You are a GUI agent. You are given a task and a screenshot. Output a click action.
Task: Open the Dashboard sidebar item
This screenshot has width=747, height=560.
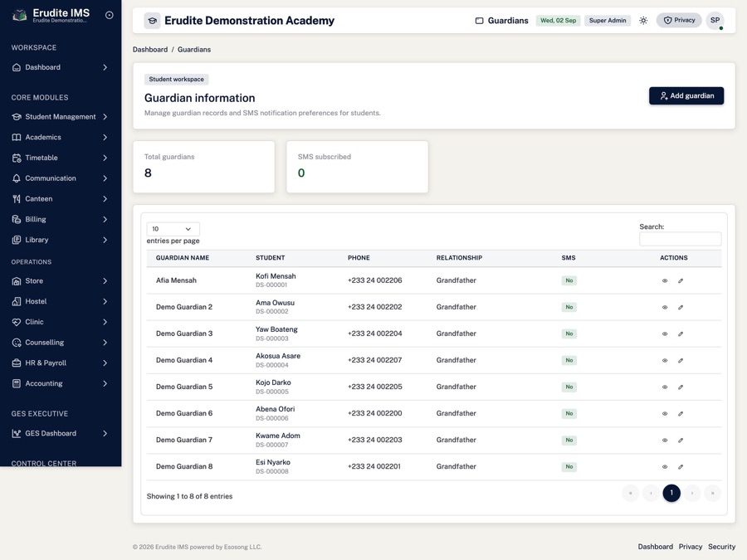pos(60,67)
